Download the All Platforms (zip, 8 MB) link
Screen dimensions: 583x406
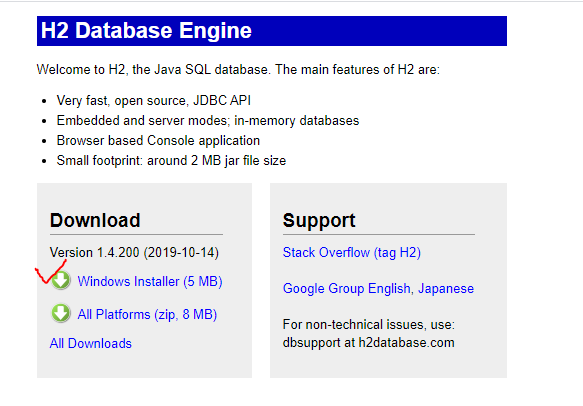coord(147,315)
